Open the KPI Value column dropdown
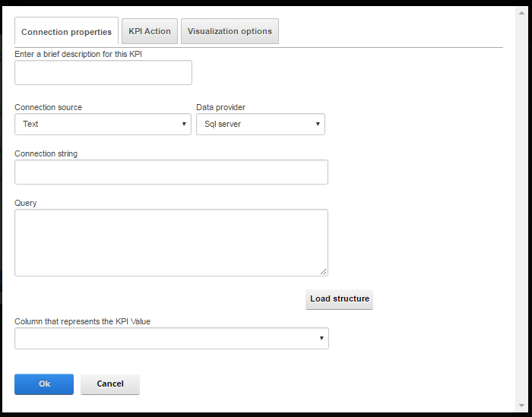The width and height of the screenshot is (532, 417). click(x=172, y=338)
